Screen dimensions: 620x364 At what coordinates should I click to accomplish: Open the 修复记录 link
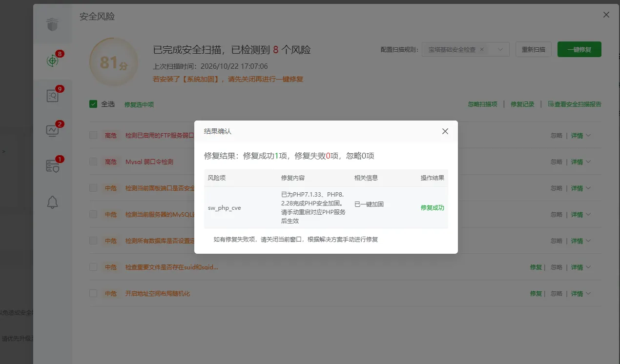point(522,104)
